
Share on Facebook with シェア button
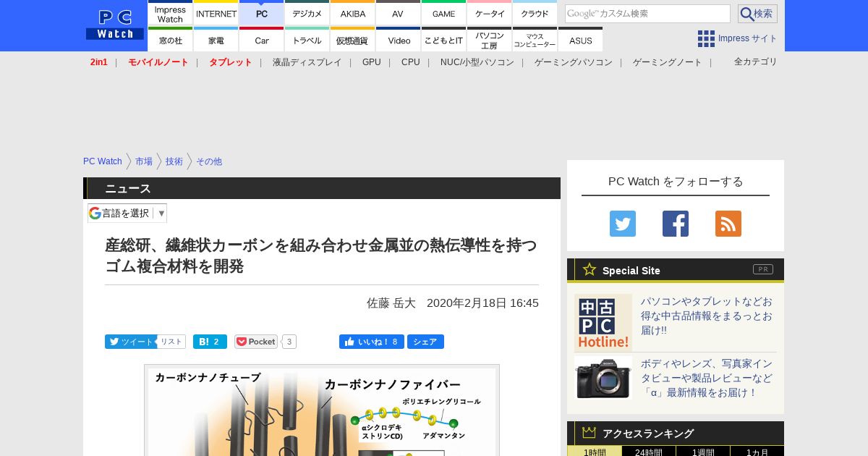tap(425, 342)
